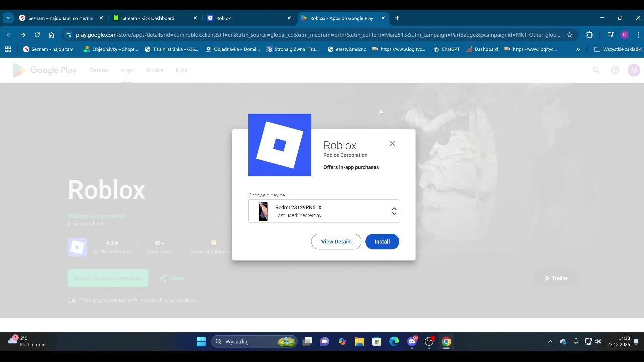Go back to previous page
The width and height of the screenshot is (644, 362).
click(9, 35)
